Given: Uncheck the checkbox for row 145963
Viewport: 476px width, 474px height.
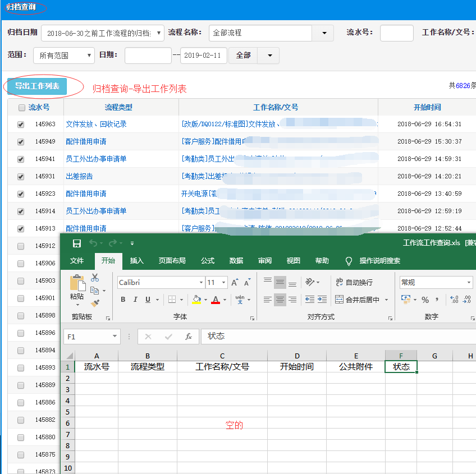Looking at the screenshot, I should [21, 125].
